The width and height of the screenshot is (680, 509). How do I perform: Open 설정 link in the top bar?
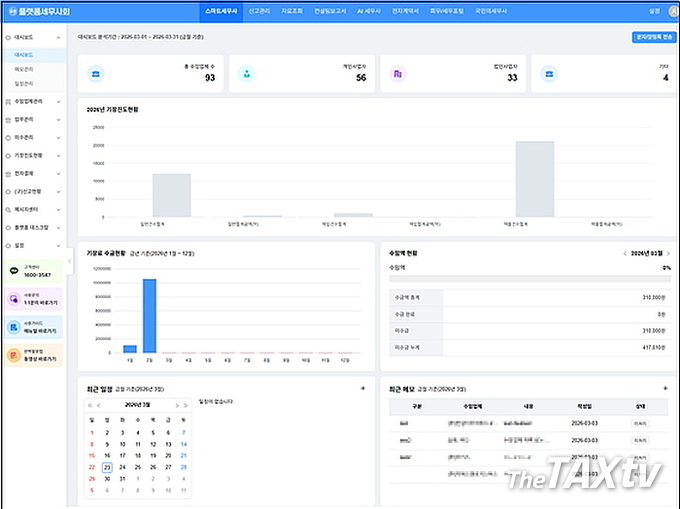[653, 11]
